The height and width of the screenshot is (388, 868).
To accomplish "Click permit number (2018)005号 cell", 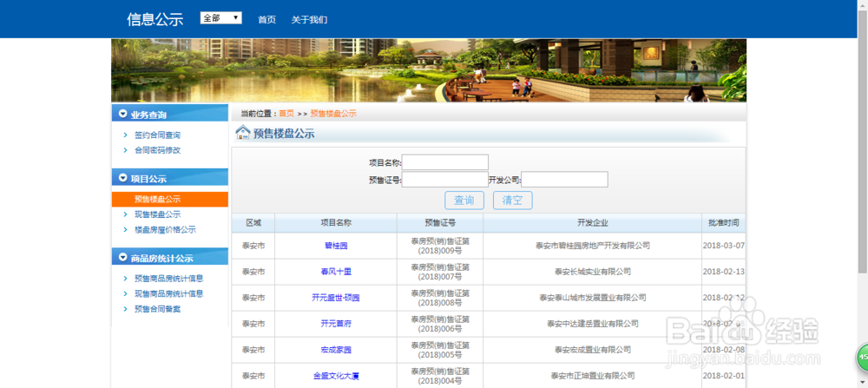I will click(440, 350).
